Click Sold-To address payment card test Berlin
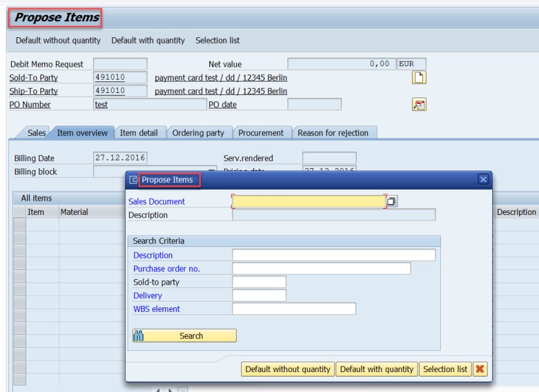The image size is (539, 392). click(x=221, y=78)
